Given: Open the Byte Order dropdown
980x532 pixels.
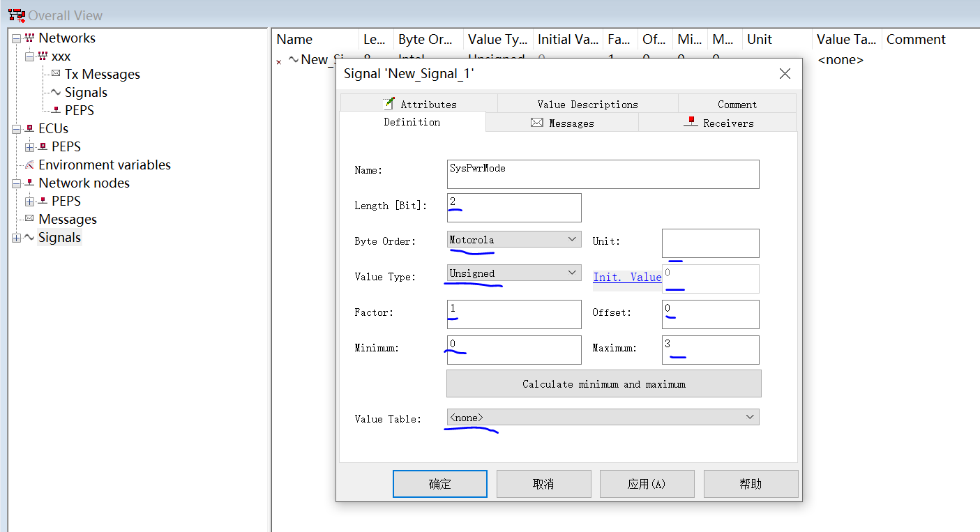Looking at the screenshot, I should pos(572,239).
